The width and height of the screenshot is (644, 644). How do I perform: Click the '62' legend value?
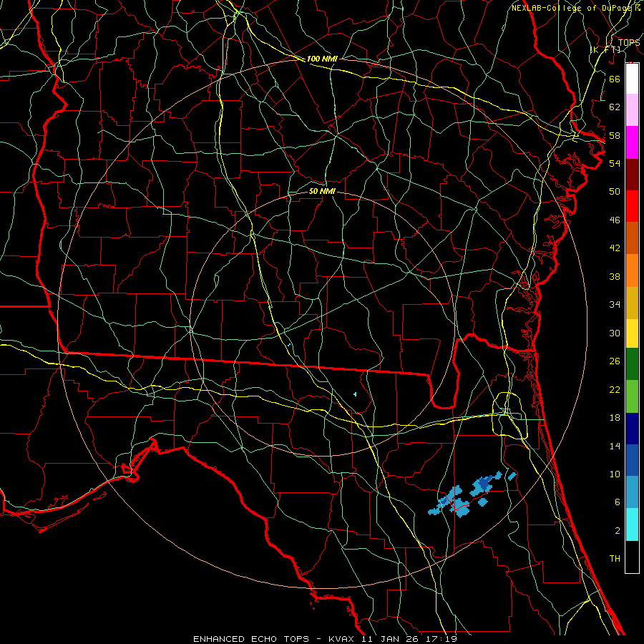click(x=615, y=107)
